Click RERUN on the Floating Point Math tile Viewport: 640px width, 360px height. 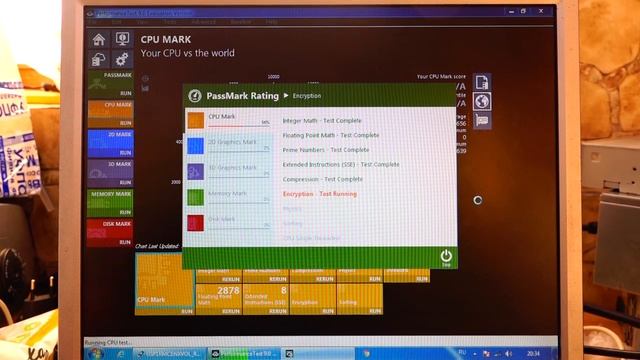pos(231,311)
